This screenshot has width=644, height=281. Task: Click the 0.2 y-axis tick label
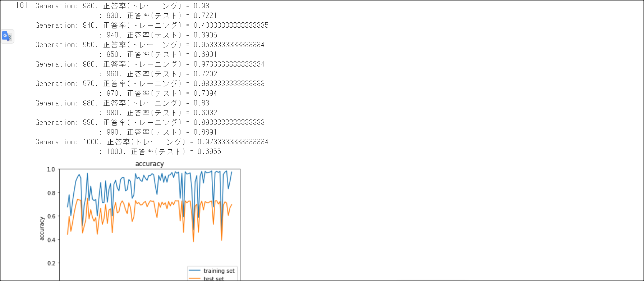(x=51, y=263)
